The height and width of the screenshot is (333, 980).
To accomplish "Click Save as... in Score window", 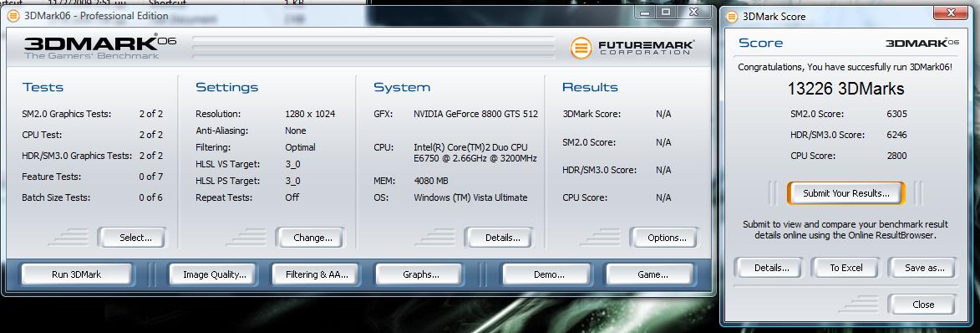I will (922, 268).
